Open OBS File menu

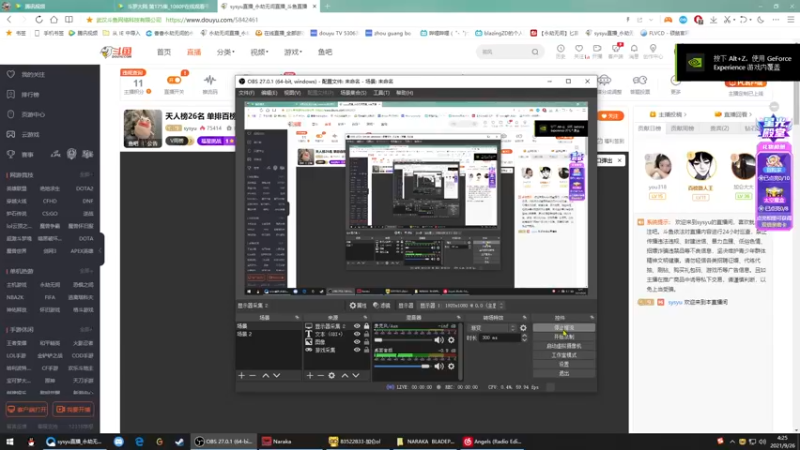point(246,93)
